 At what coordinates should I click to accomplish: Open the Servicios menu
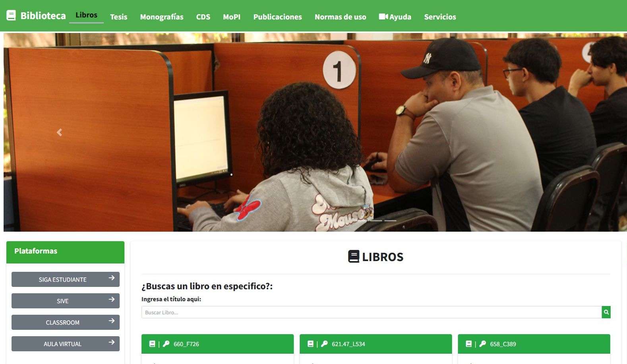point(440,17)
